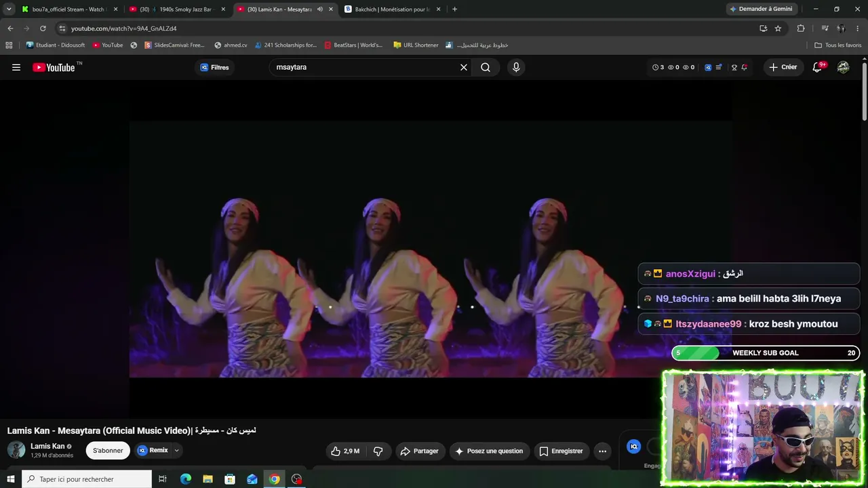Open vidIQ trophy icon in header

point(734,67)
